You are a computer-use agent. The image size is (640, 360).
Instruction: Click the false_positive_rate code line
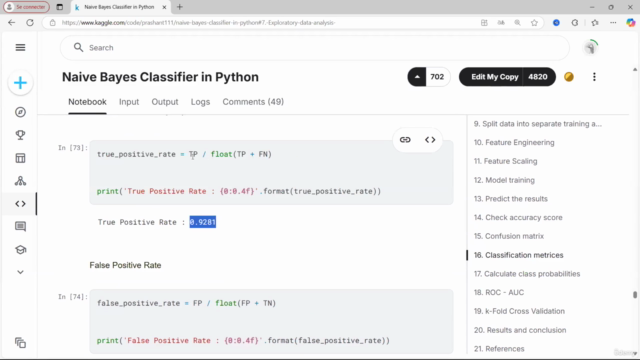(186, 303)
